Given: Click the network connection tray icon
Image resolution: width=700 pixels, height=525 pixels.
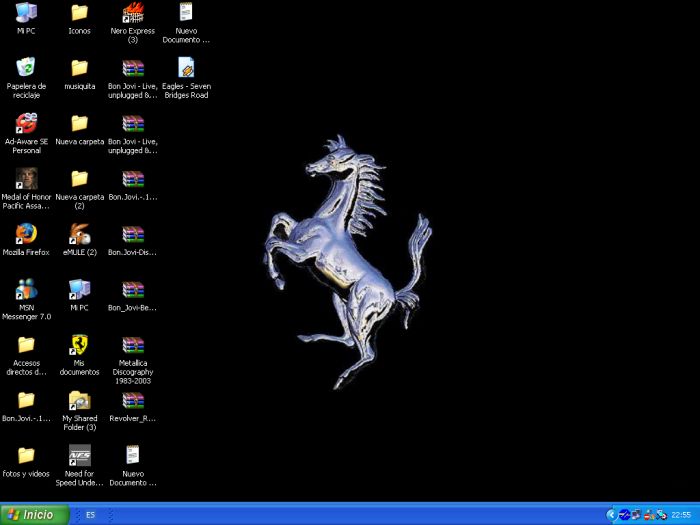Looking at the screenshot, I should [637, 514].
